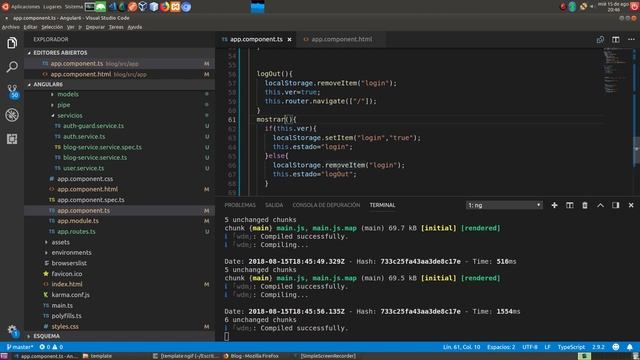Open the Ayuda menu

[x=135, y=27]
